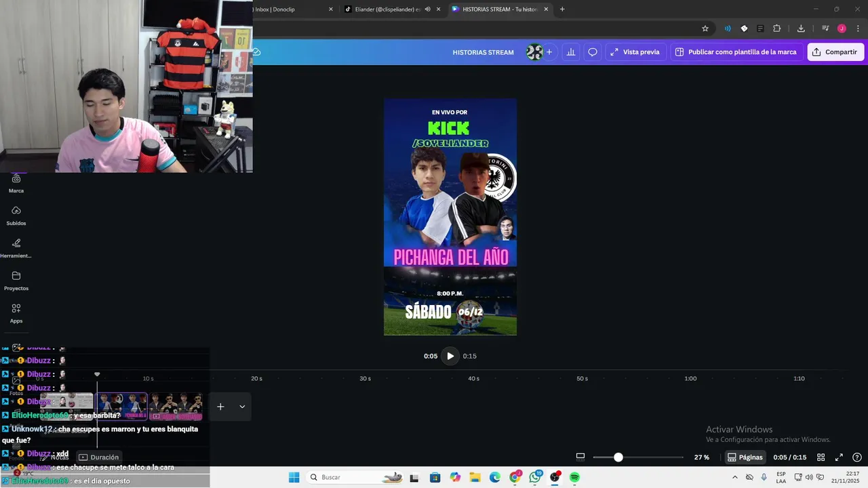Image resolution: width=868 pixels, height=488 pixels.
Task: Open the 27 % zoom percentage
Action: coord(702,457)
